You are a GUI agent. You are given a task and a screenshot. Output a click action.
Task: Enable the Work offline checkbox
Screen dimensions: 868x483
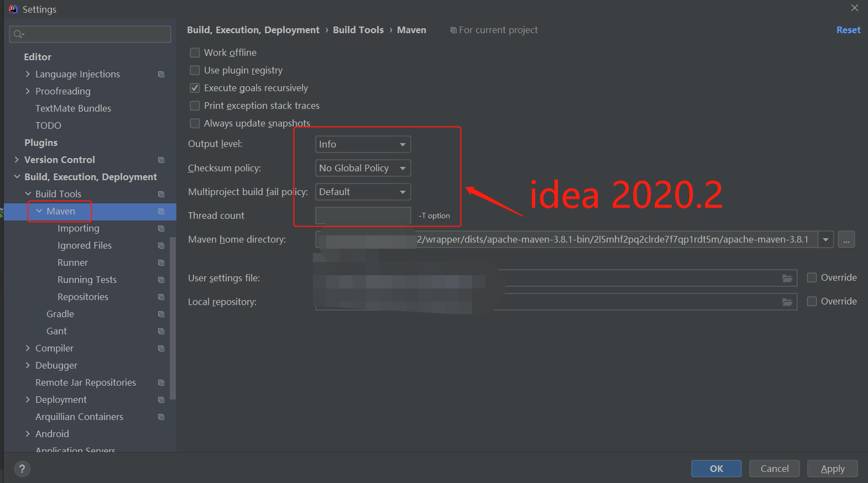[x=195, y=53]
